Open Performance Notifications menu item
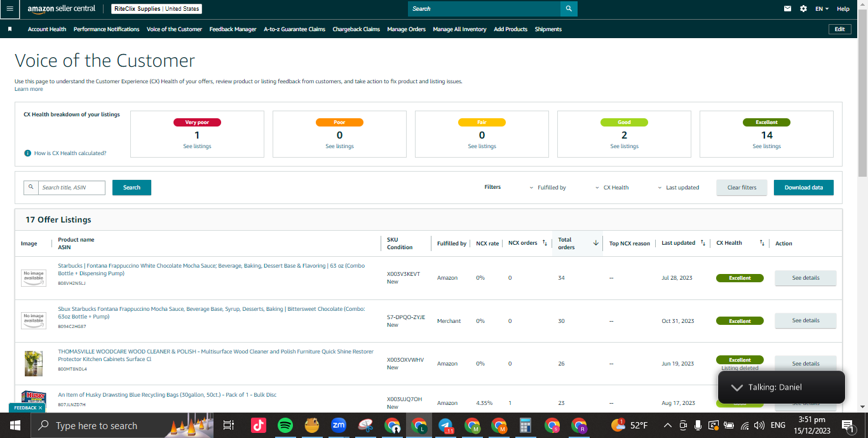 click(106, 29)
